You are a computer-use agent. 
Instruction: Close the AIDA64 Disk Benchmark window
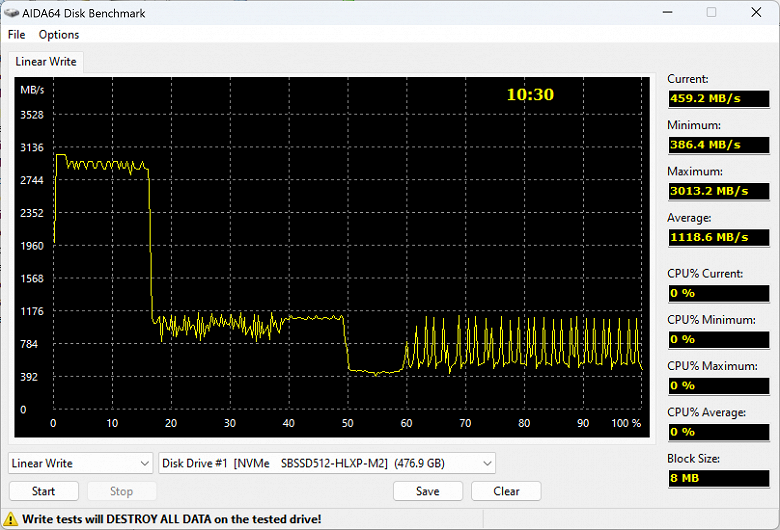coord(756,12)
